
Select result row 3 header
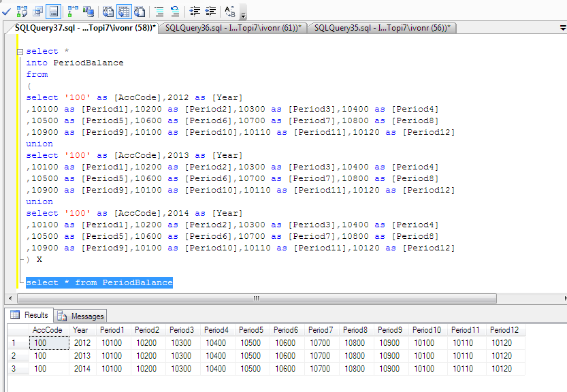click(18, 369)
